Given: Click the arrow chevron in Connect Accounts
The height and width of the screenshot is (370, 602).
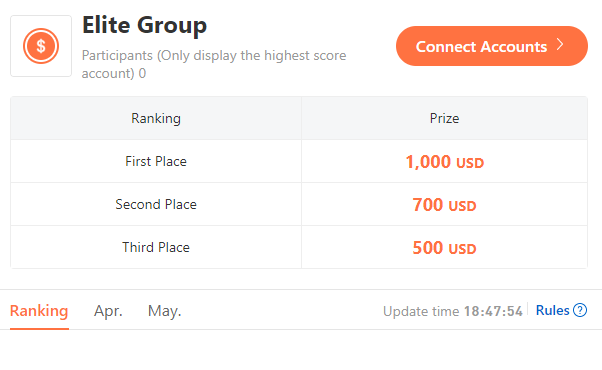Looking at the screenshot, I should [x=560, y=45].
